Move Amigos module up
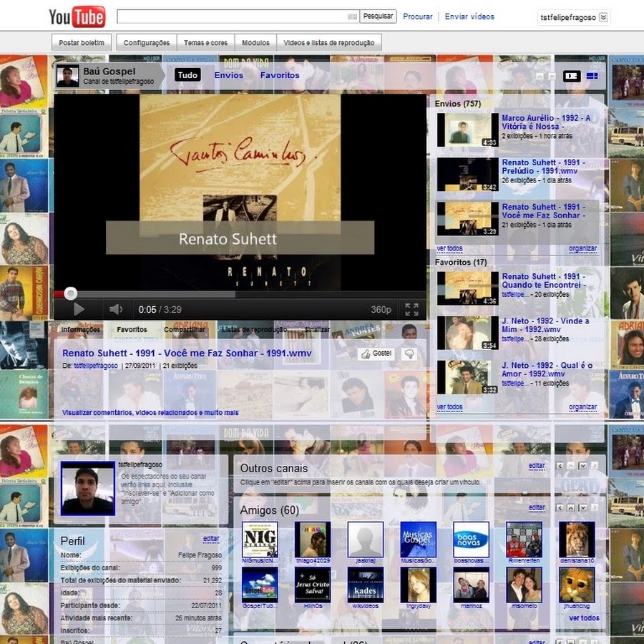Image resolution: width=644 pixels, height=644 pixels. tap(570, 507)
